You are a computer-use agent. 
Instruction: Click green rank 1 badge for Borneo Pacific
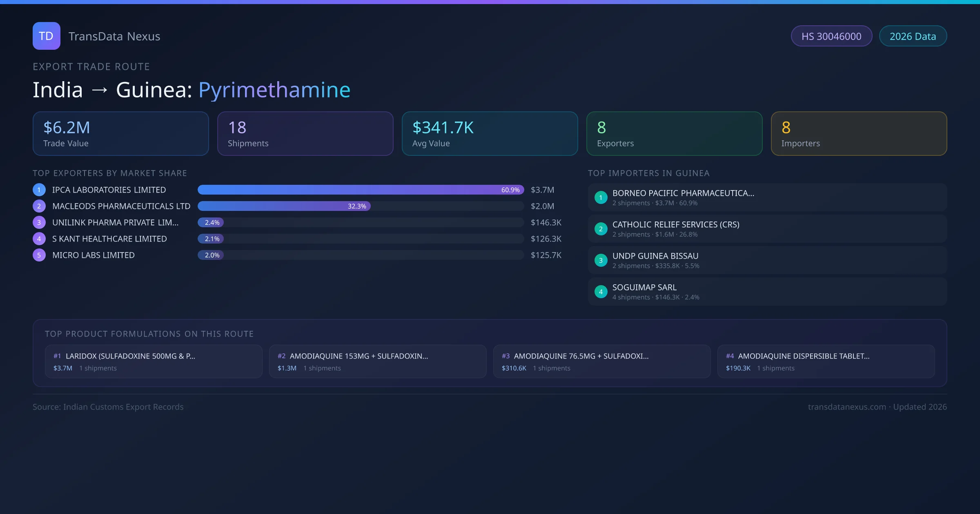601,197
